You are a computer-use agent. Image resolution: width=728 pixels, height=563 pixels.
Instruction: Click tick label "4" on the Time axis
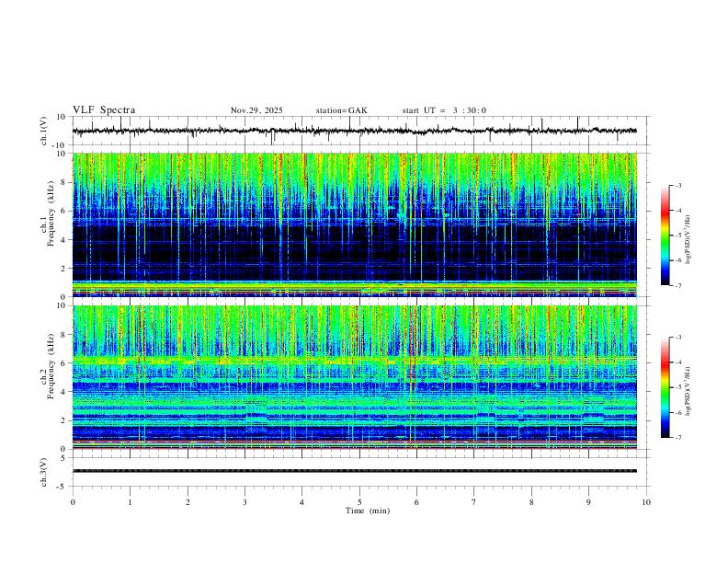click(x=301, y=502)
